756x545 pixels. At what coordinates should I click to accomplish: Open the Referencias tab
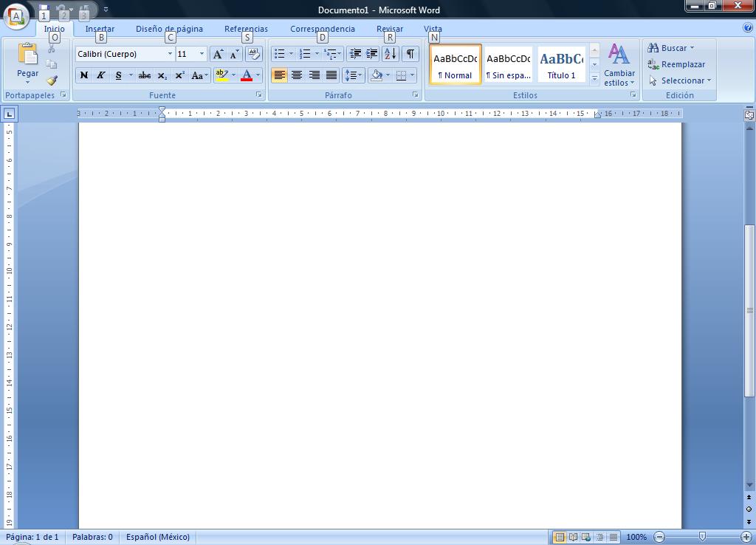246,29
